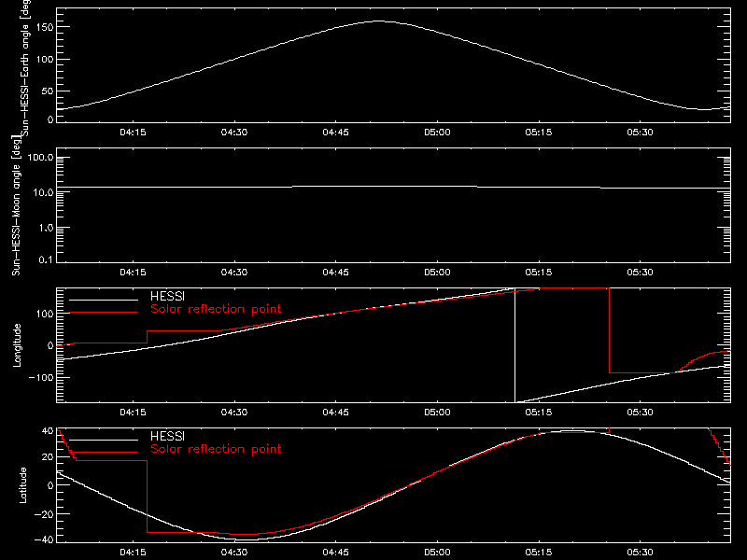Image resolution: width=747 pixels, height=560 pixels.
Task: Click 04:30 time label under Earth angle plot
Action: coord(234,133)
